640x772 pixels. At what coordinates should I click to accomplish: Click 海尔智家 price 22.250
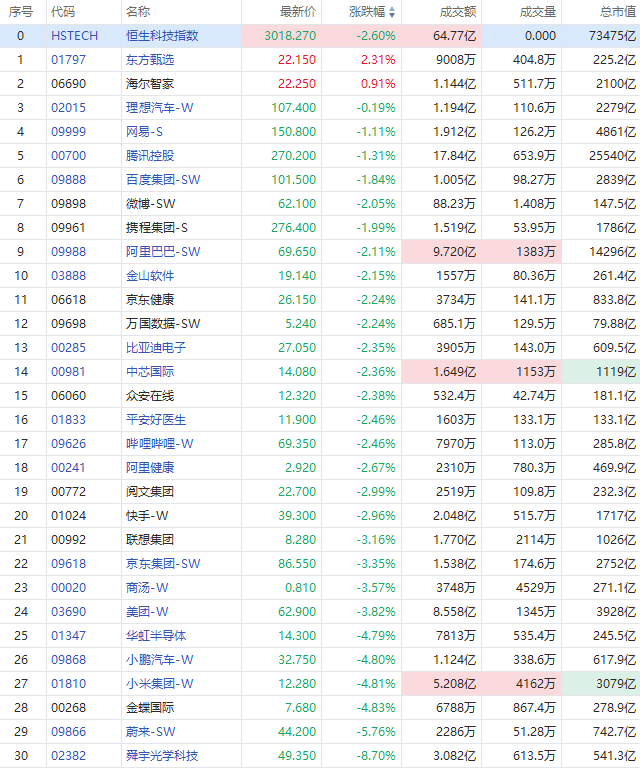pyautogui.click(x=297, y=84)
